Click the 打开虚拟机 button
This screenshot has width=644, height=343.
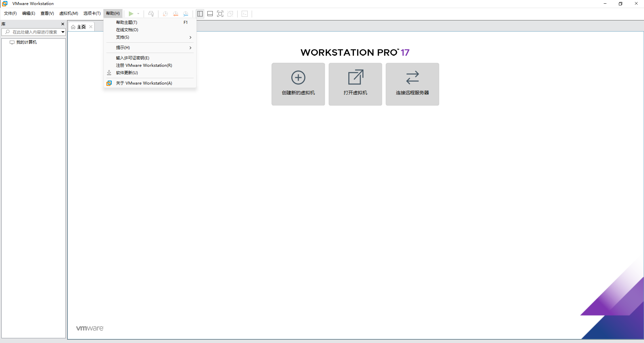click(355, 84)
